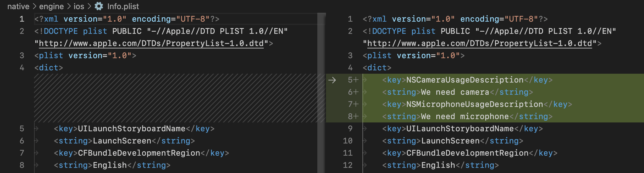Open the "native" breadcrumb folder
Screen dimensions: 644x173
click(18, 6)
